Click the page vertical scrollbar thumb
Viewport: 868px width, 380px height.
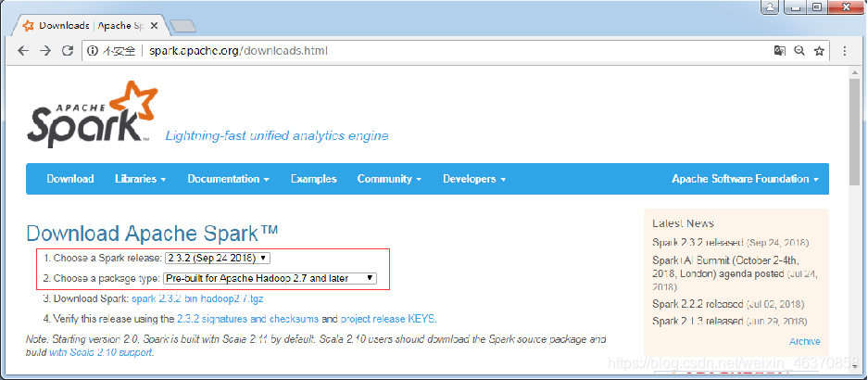[x=855, y=132]
